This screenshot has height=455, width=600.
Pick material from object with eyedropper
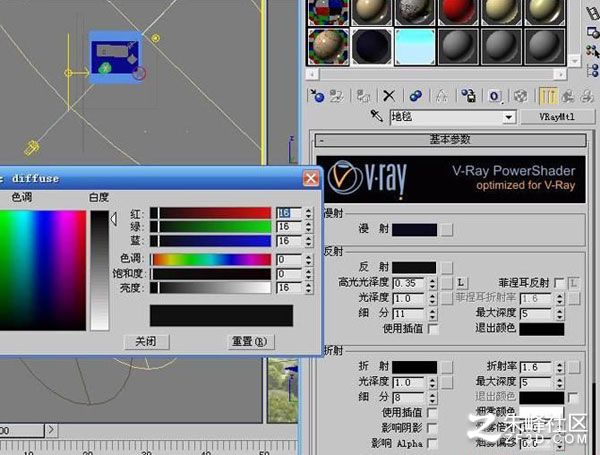[377, 116]
